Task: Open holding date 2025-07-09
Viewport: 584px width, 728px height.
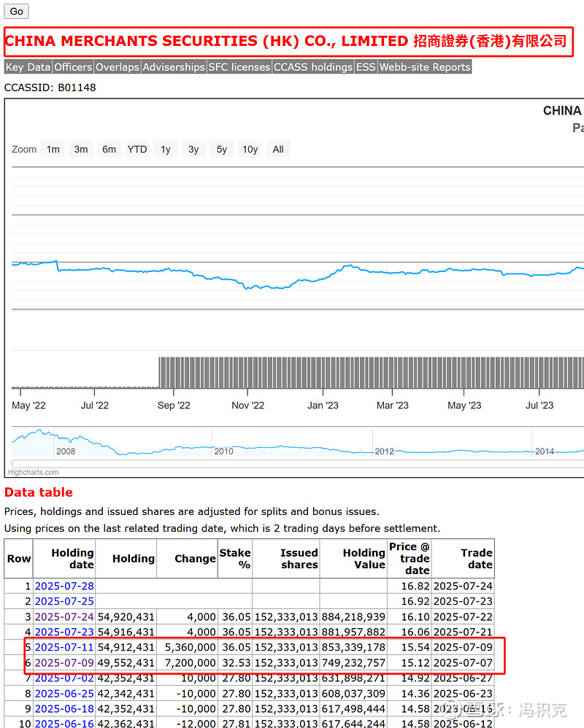Action: coord(64,662)
